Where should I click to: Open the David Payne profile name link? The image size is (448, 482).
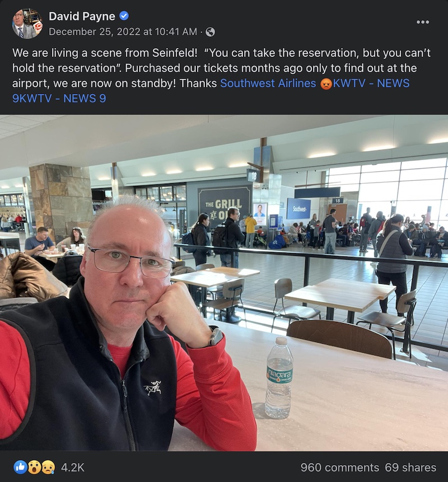click(82, 16)
